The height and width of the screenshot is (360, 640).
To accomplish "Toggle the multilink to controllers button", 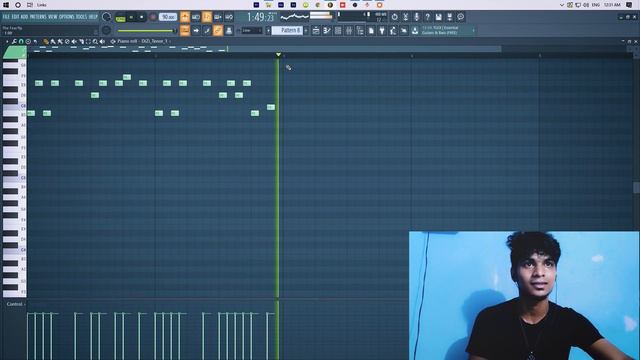I will pyautogui.click(x=218, y=31).
